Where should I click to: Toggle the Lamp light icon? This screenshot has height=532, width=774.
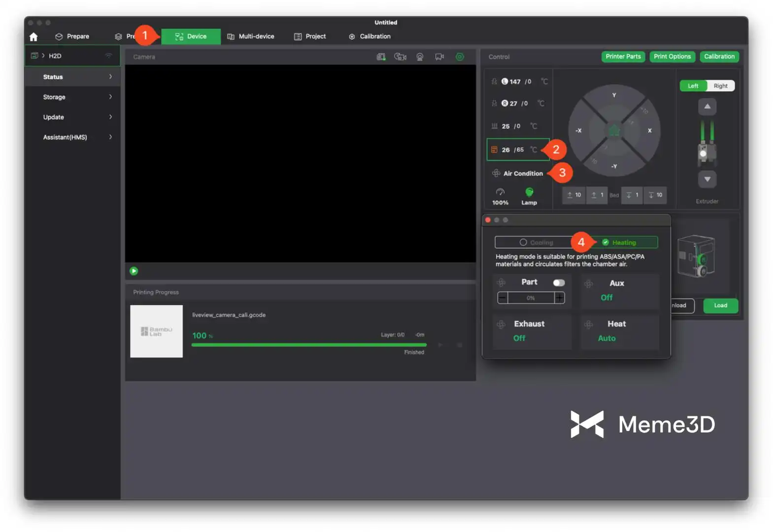tap(529, 192)
